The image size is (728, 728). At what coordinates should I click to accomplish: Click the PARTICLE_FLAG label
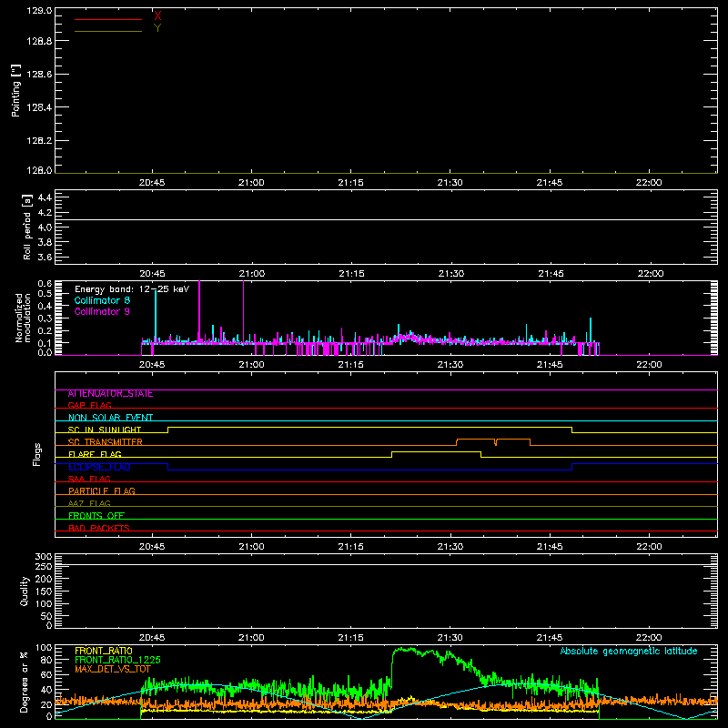102,491
